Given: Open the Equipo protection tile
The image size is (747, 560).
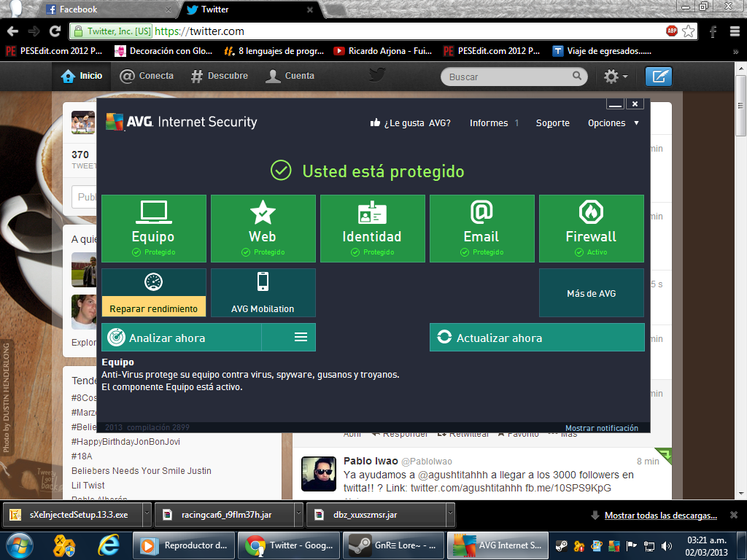Looking at the screenshot, I should click(x=154, y=228).
